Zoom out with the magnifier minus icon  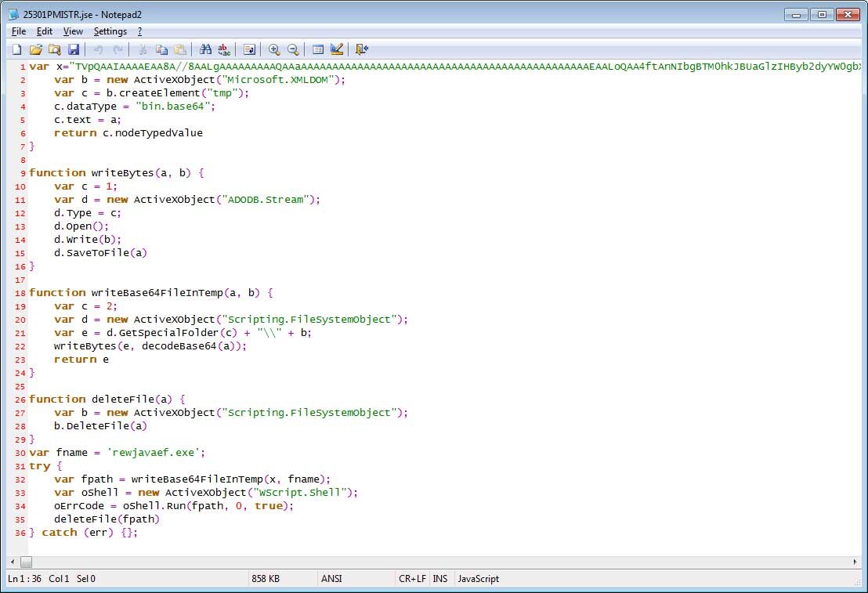tap(293, 50)
